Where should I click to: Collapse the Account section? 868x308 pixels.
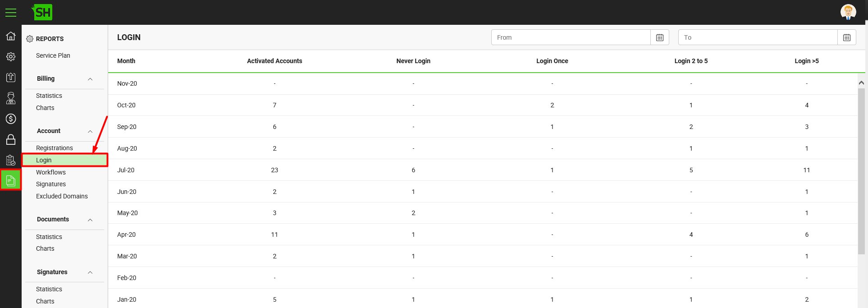pos(90,131)
